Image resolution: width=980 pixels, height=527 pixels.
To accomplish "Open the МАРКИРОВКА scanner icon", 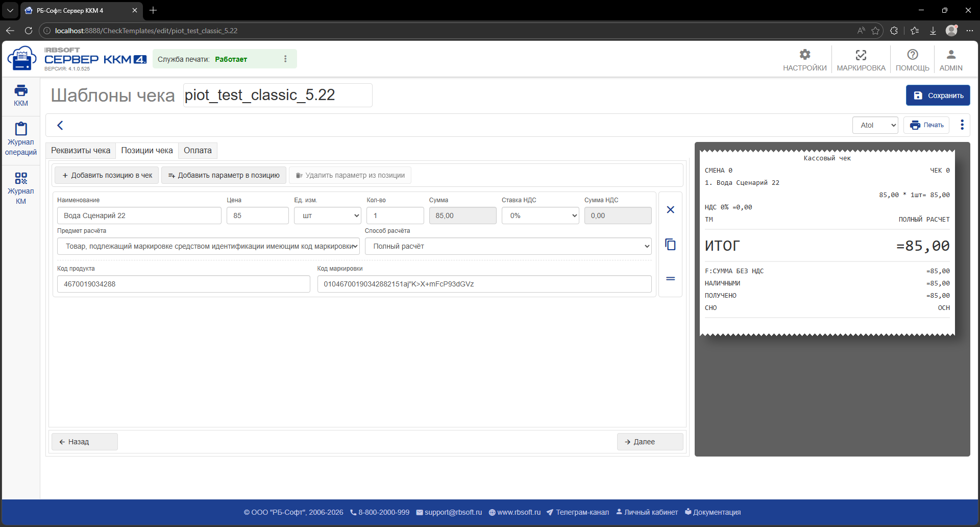I will [861, 60].
